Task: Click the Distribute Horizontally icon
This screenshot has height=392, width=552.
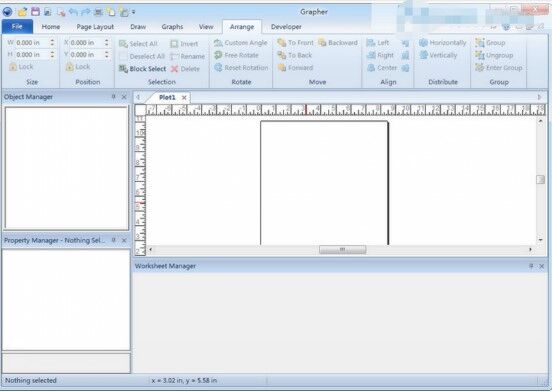Action: pos(424,43)
